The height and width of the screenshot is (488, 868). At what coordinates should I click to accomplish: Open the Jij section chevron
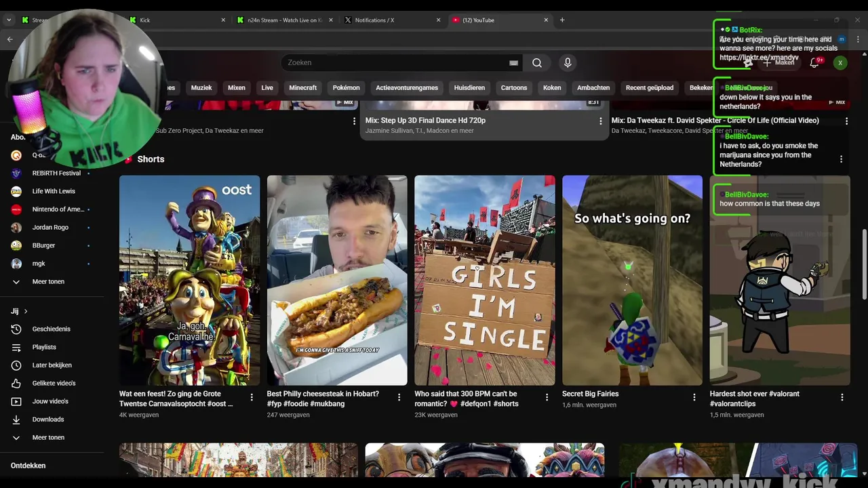pyautogui.click(x=26, y=312)
